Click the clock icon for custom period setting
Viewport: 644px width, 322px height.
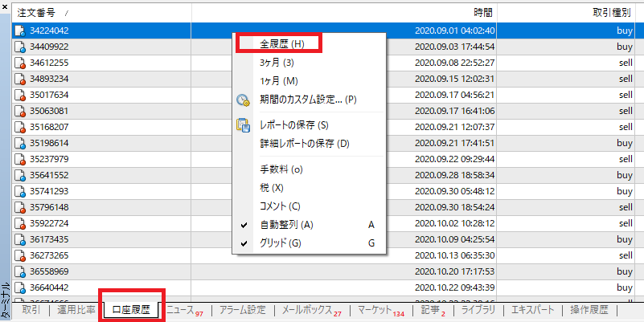(x=243, y=100)
